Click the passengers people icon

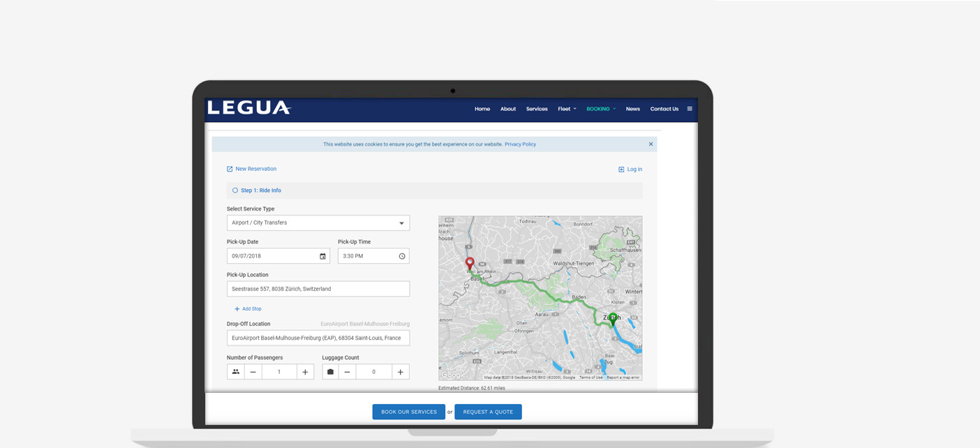click(235, 372)
